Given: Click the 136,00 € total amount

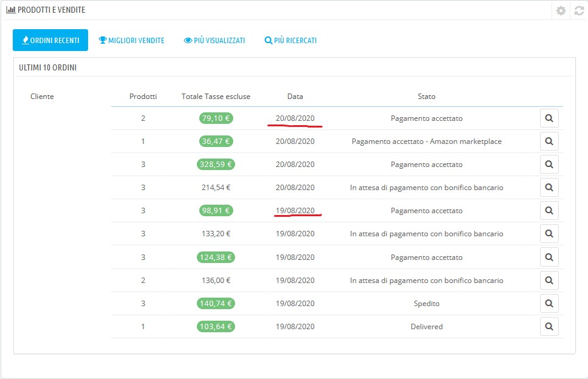Looking at the screenshot, I should [216, 281].
